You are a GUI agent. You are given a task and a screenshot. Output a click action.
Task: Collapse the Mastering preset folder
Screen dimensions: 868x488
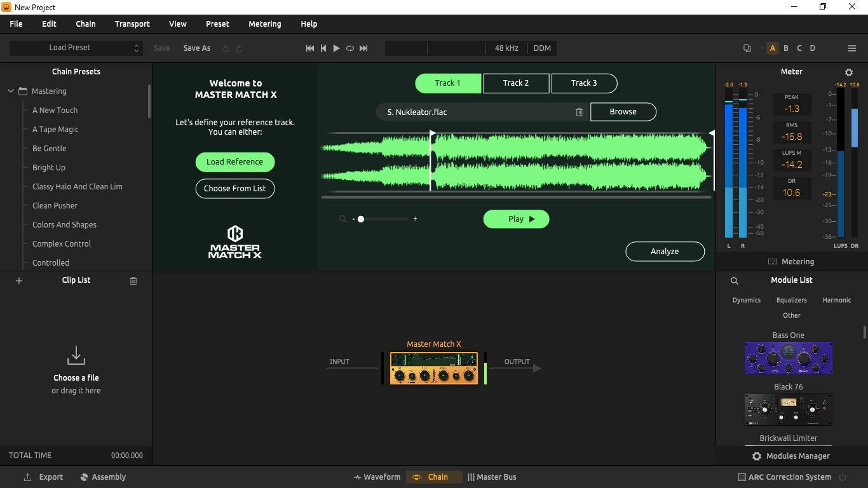coord(11,91)
